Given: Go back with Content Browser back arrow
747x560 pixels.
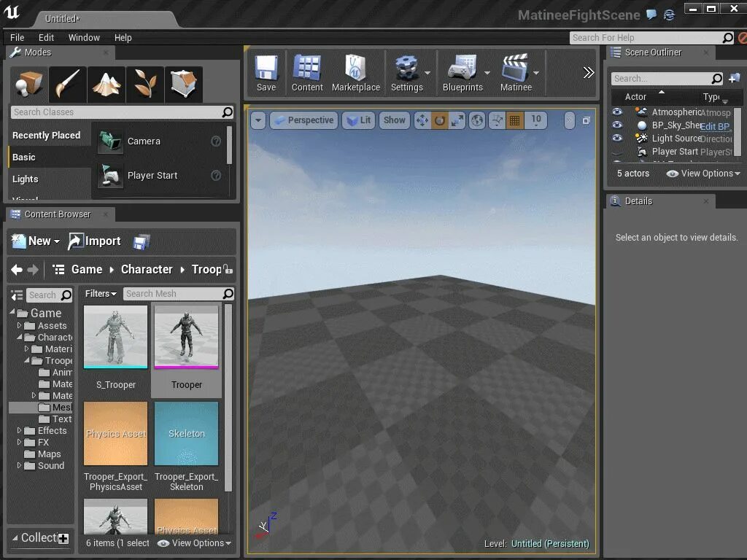Looking at the screenshot, I should 17,270.
